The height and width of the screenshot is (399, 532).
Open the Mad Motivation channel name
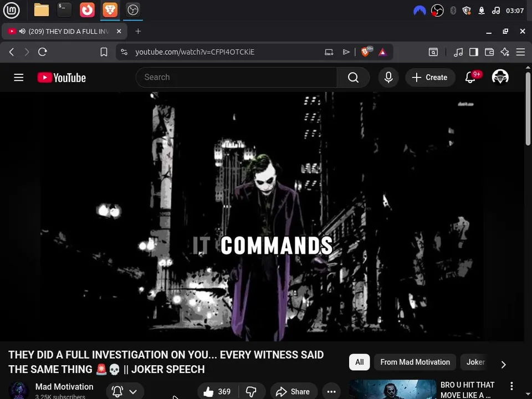pyautogui.click(x=64, y=386)
